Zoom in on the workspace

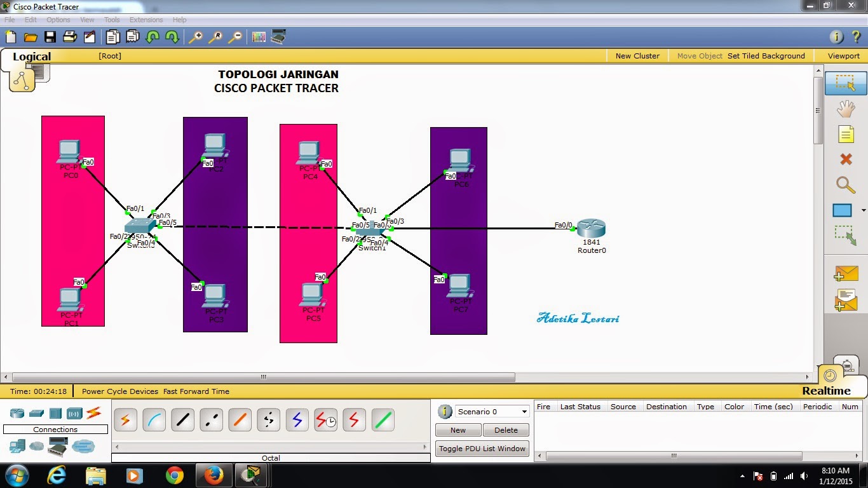195,36
